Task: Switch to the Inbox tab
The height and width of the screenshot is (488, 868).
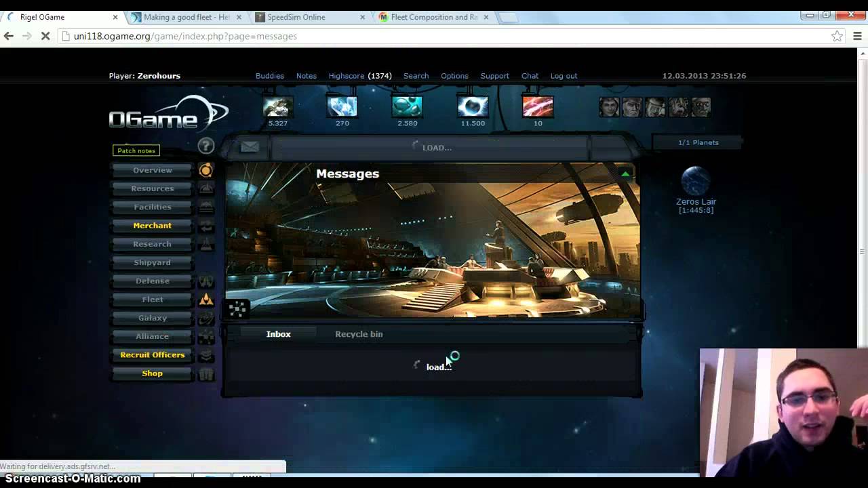Action: point(279,334)
